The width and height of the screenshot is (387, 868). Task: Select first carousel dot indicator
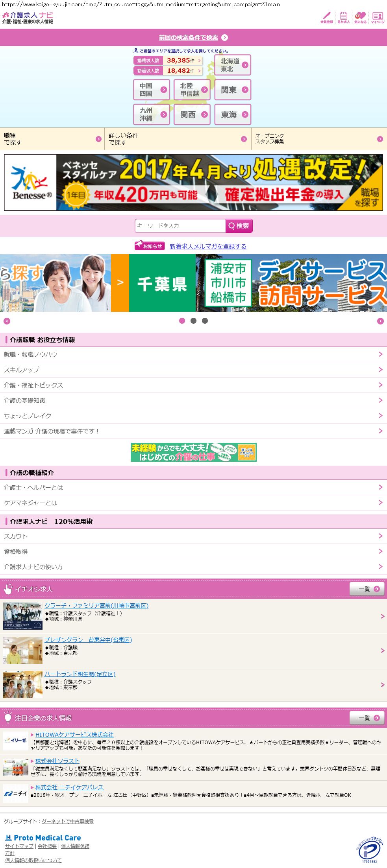pyautogui.click(x=182, y=321)
